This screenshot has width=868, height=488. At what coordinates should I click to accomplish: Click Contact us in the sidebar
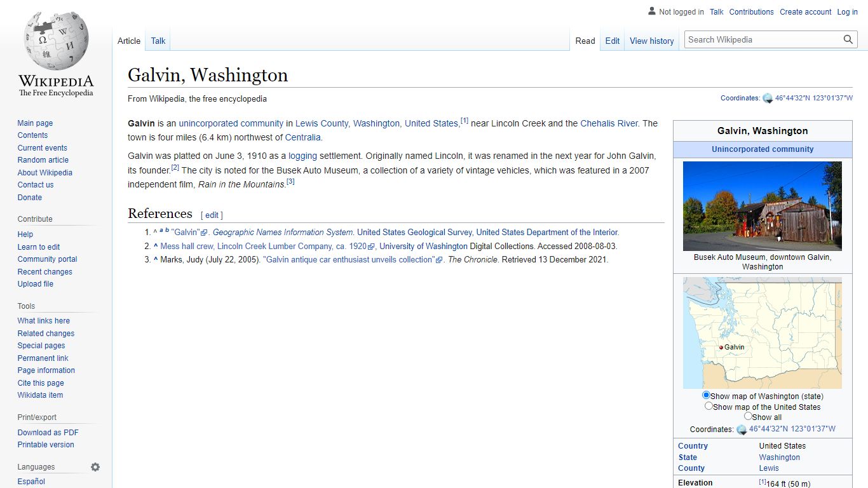[36, 185]
